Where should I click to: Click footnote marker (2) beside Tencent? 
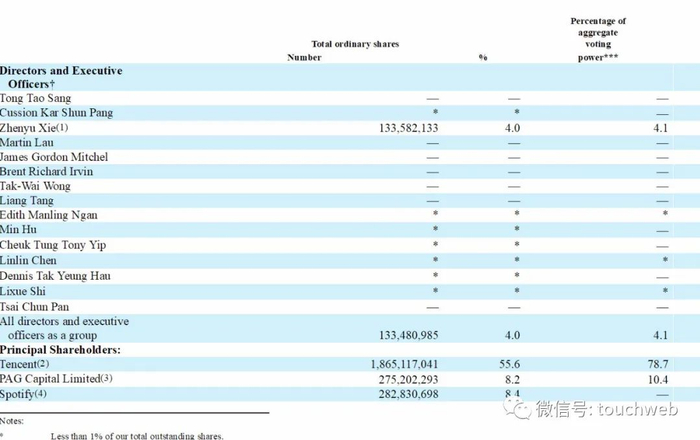(x=43, y=364)
